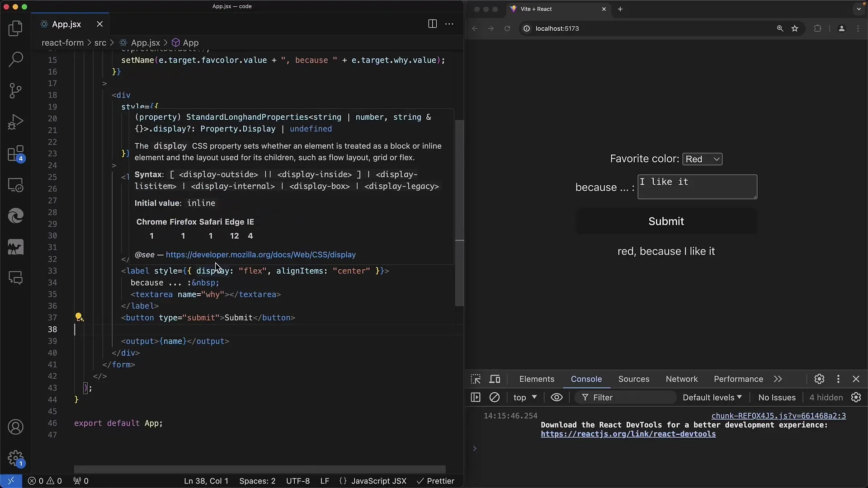Open Manage gear menu in VS Code
This screenshot has width=868, height=488.
[x=15, y=458]
